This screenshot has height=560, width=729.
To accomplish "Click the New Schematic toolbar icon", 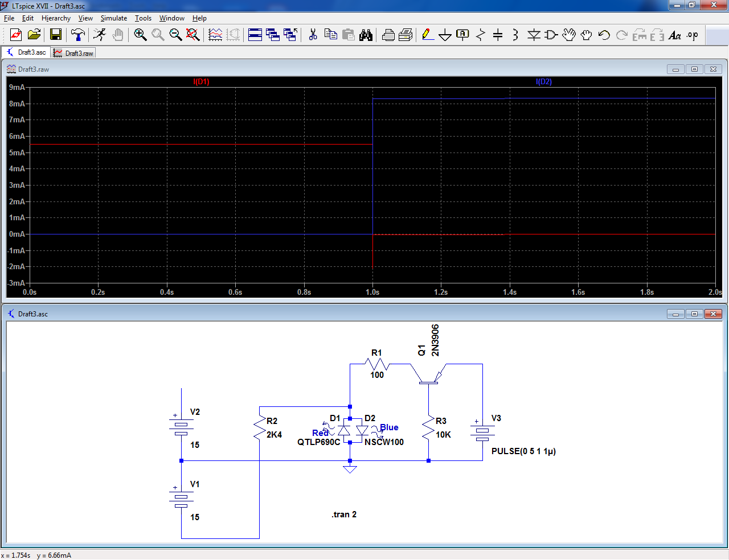I will 16,35.
